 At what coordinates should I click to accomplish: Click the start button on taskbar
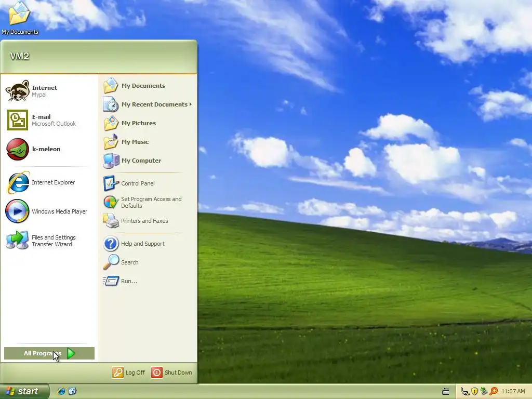pyautogui.click(x=24, y=391)
